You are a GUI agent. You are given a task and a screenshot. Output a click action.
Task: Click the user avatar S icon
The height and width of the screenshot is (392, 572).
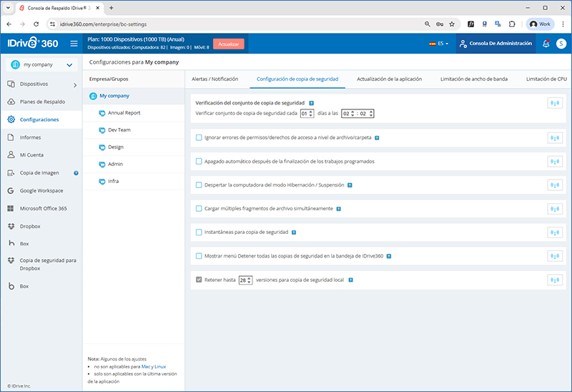coord(561,44)
